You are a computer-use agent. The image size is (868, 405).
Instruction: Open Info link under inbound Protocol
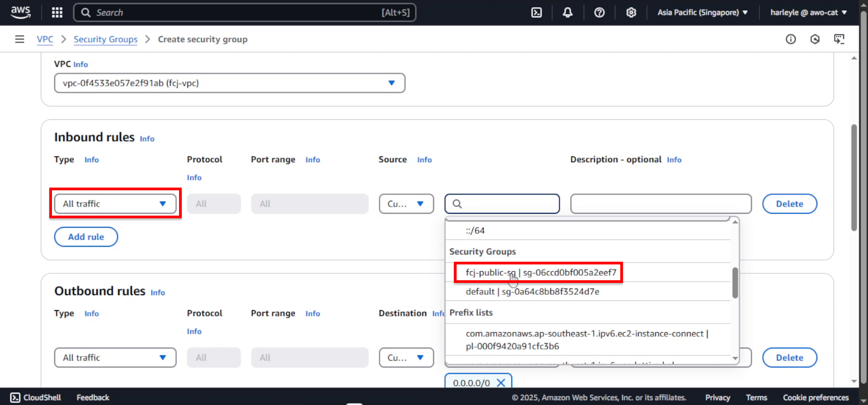pos(194,178)
